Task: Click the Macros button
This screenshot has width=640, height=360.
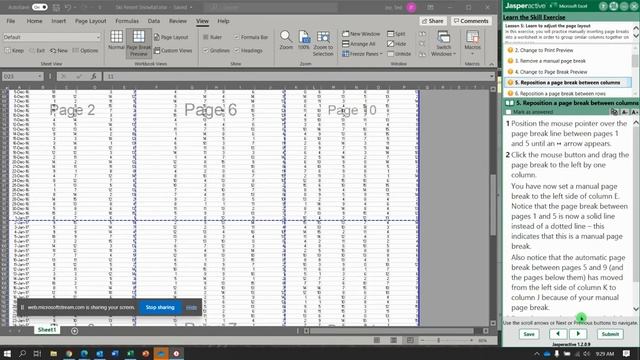Action: click(x=472, y=42)
